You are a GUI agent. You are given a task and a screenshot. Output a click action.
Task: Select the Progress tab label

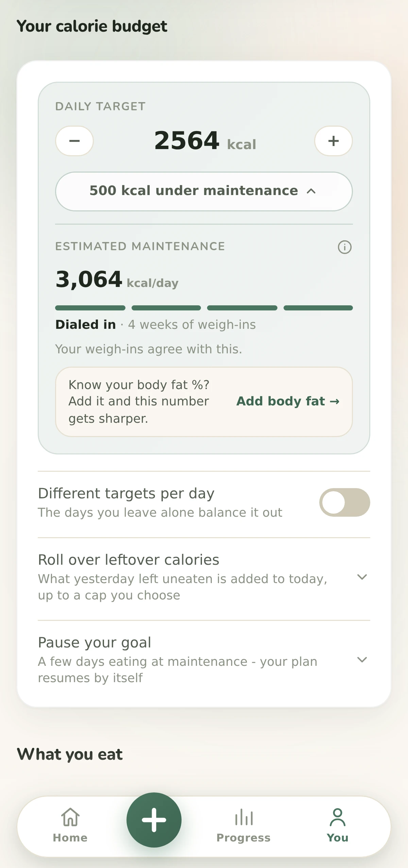coord(243,838)
